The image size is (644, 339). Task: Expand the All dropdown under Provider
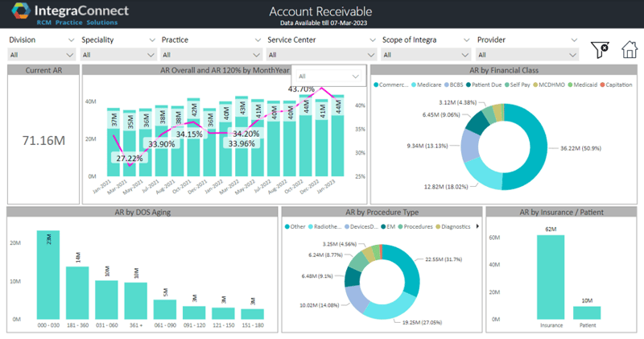527,55
